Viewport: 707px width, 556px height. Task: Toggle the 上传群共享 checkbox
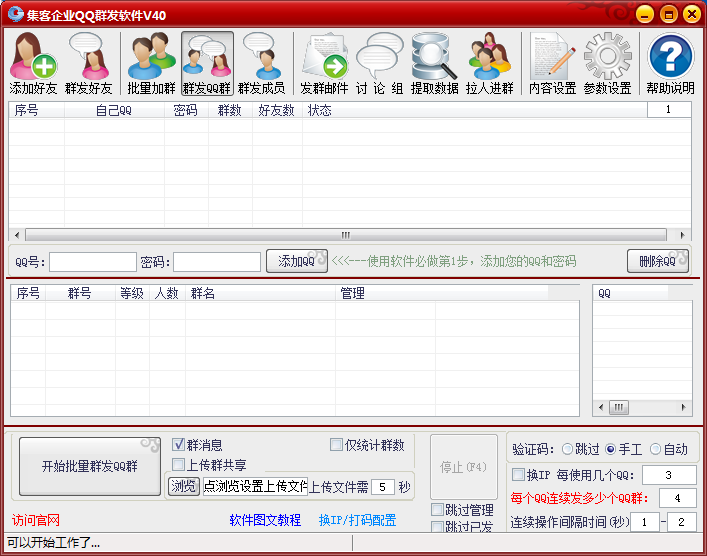click(x=179, y=464)
